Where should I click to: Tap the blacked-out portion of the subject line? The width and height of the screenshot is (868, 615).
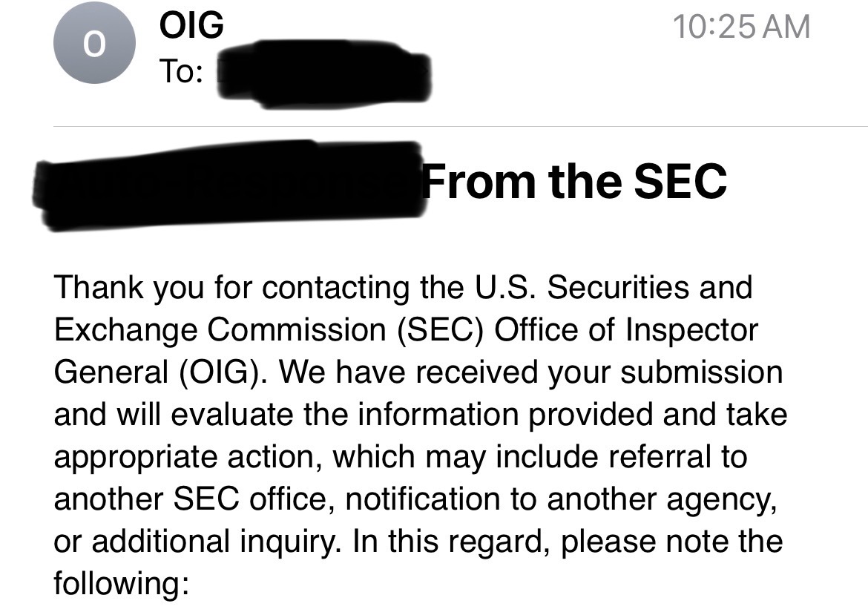230,185
